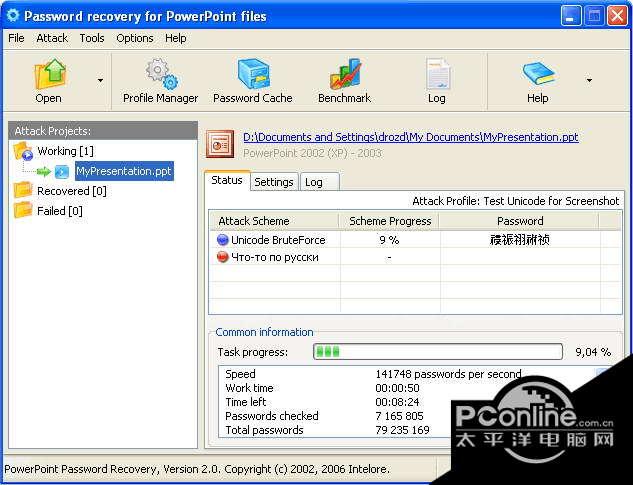The height and width of the screenshot is (485, 633).
Task: Click the Attack Projects panel header
Action: click(x=103, y=131)
